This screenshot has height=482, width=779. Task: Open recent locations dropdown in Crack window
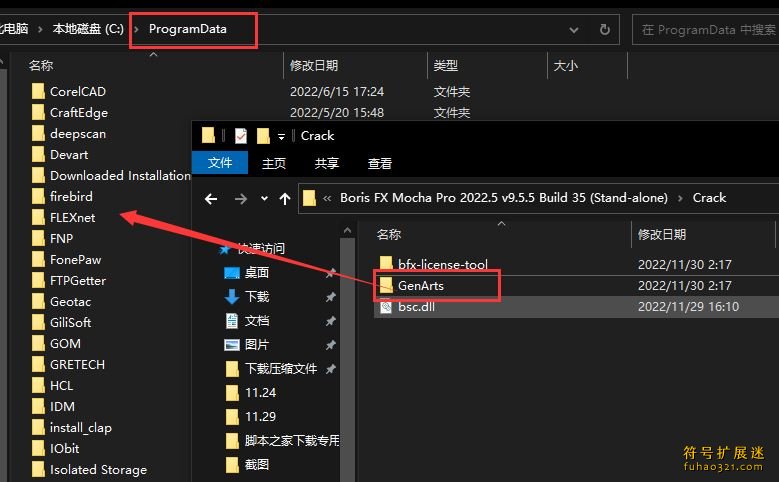(264, 199)
